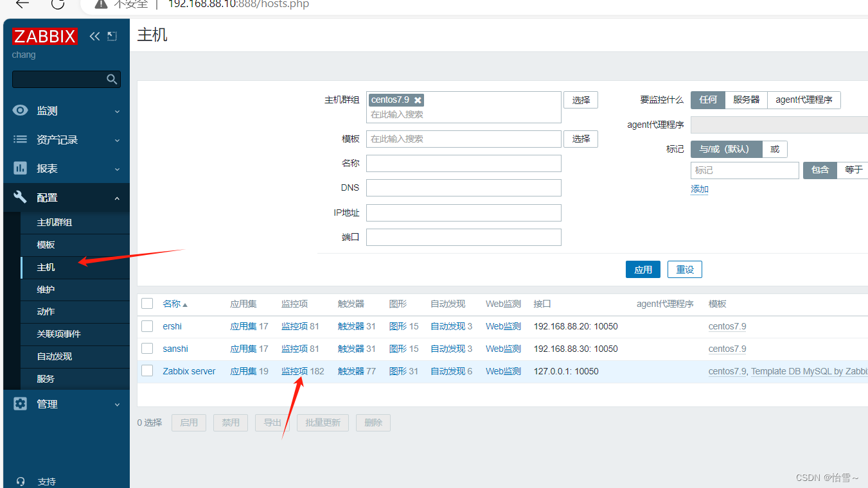Click the wrench icon for 配置
This screenshot has height=488, width=868.
point(21,197)
